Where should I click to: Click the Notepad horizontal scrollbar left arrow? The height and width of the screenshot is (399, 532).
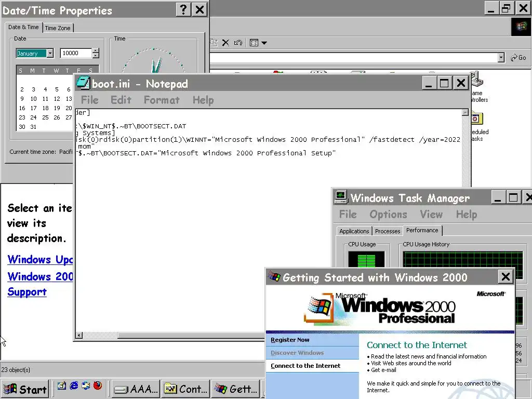click(x=79, y=335)
